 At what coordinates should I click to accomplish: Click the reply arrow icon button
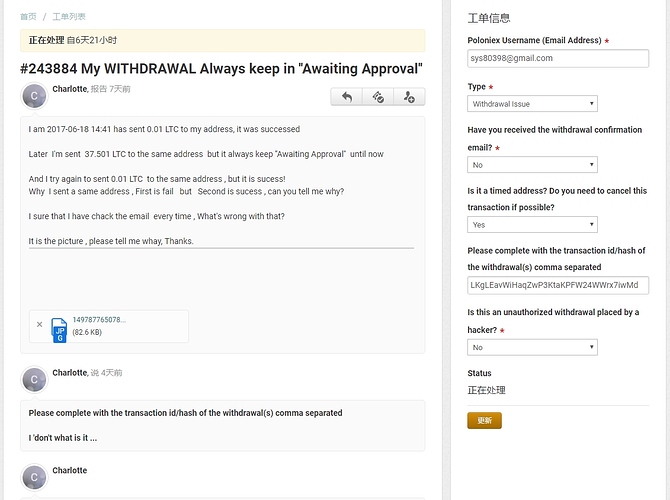click(x=347, y=97)
